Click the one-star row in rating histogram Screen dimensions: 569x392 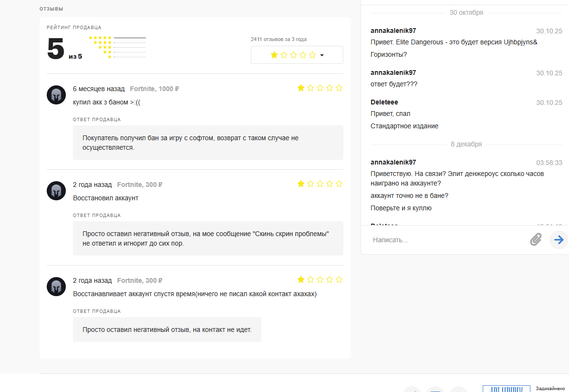127,57
